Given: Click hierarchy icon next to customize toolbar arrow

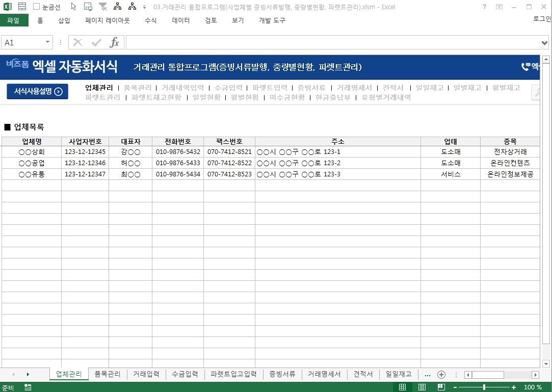Looking at the screenshot, I should 132,6.
